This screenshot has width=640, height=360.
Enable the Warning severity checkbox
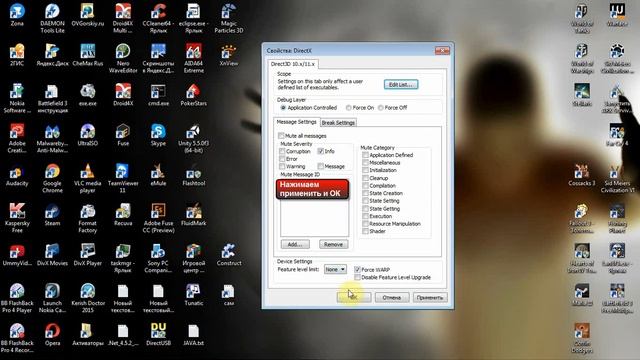(282, 166)
